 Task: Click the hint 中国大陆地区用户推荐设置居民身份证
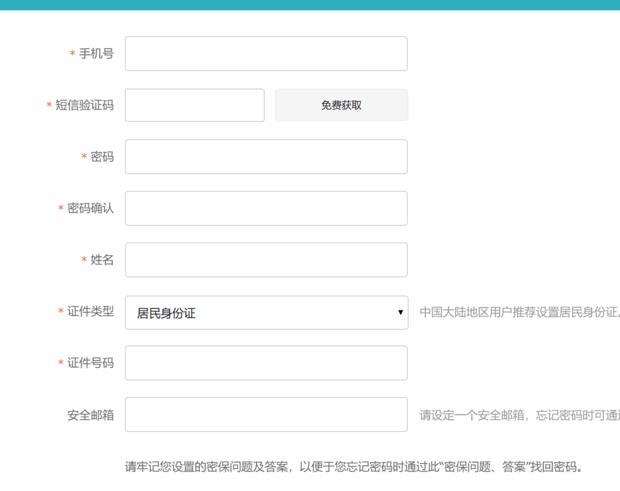click(x=520, y=312)
